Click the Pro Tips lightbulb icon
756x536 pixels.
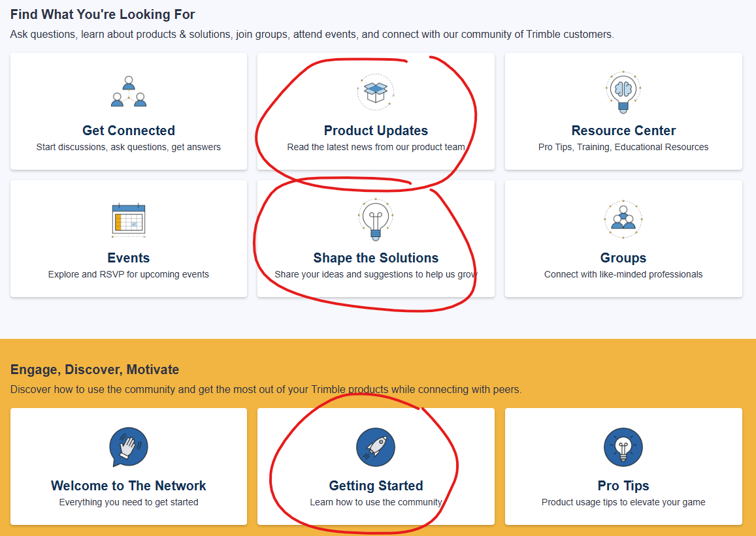click(623, 447)
